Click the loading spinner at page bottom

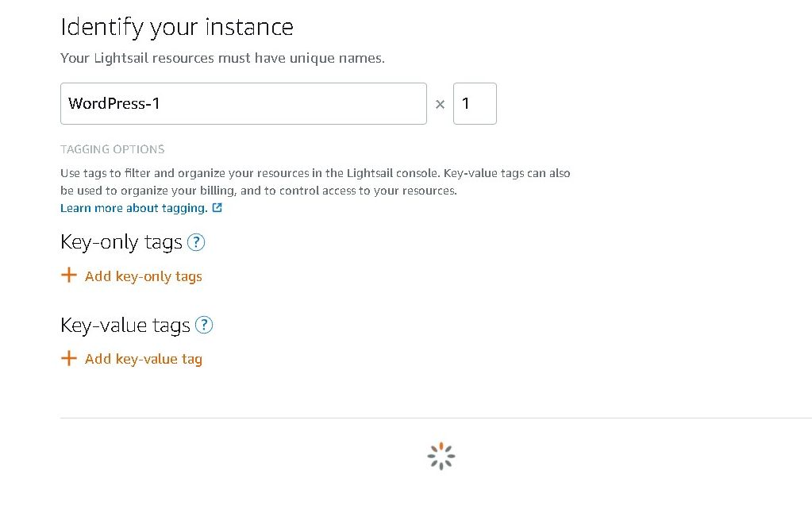pyautogui.click(x=441, y=457)
